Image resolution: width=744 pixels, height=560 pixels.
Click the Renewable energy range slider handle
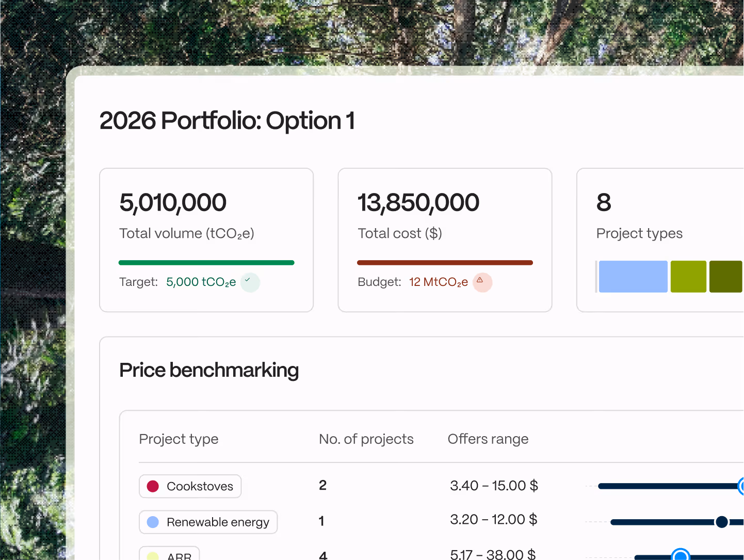(x=722, y=522)
